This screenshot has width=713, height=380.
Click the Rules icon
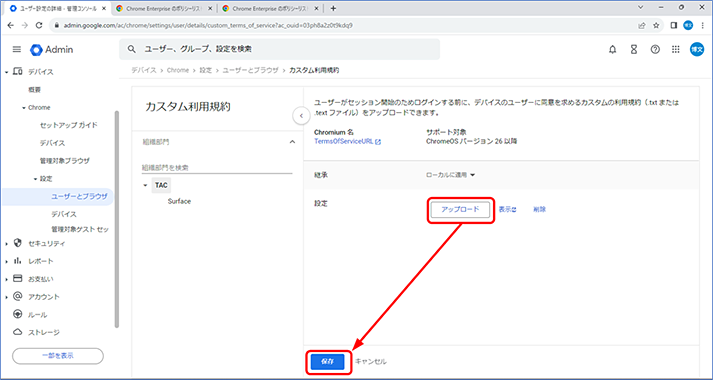(x=18, y=314)
